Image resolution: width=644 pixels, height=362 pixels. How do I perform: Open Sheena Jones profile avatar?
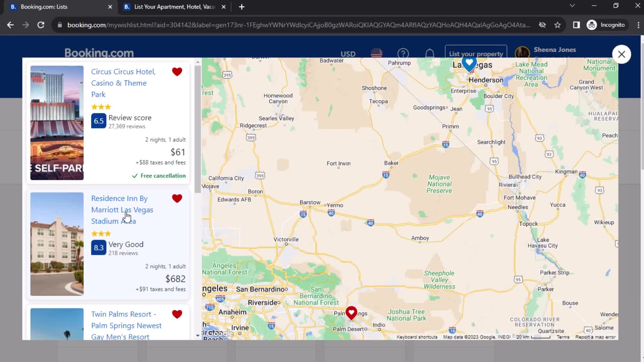click(522, 53)
